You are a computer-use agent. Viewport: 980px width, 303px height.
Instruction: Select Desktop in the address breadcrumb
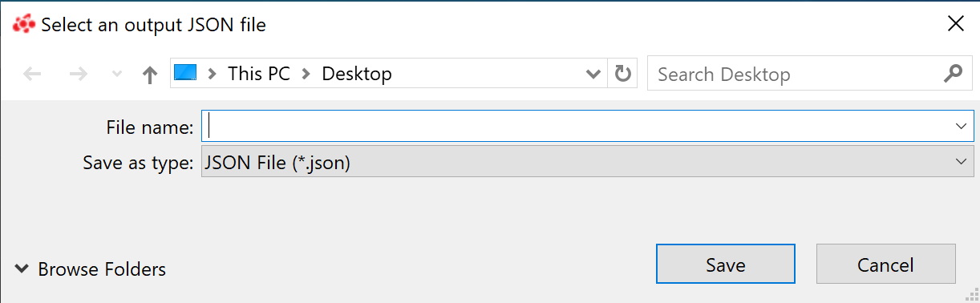coord(357,74)
